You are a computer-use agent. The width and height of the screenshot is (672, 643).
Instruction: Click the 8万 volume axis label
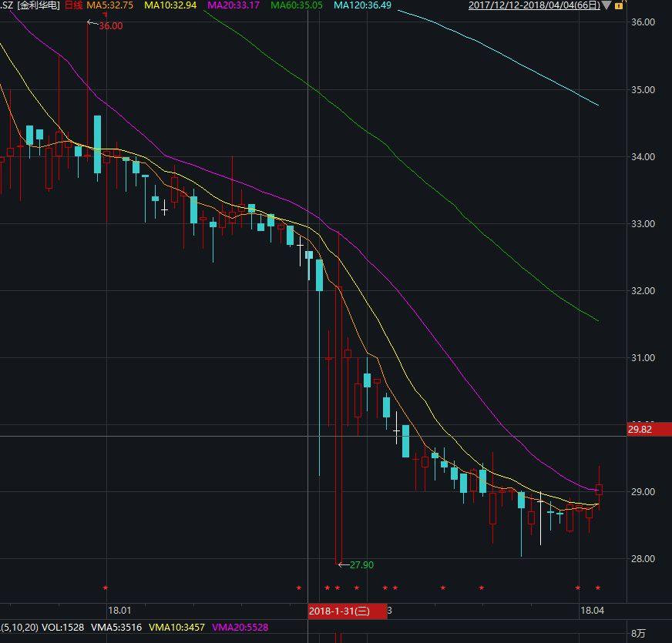tap(638, 633)
